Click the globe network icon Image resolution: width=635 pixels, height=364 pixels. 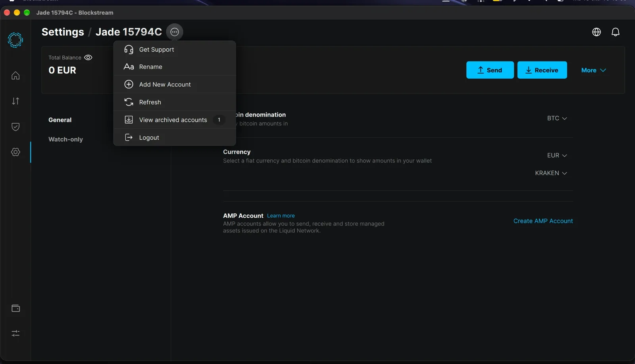pos(597,32)
